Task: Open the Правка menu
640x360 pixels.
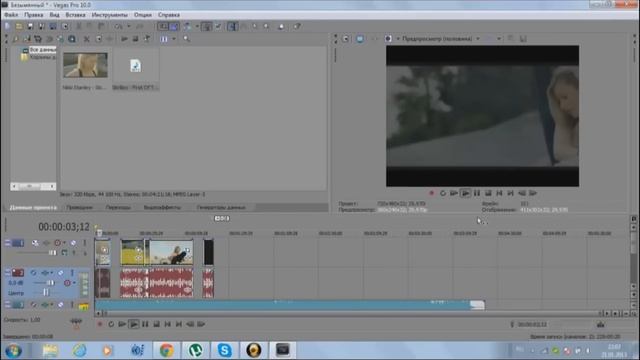Action: [33, 15]
